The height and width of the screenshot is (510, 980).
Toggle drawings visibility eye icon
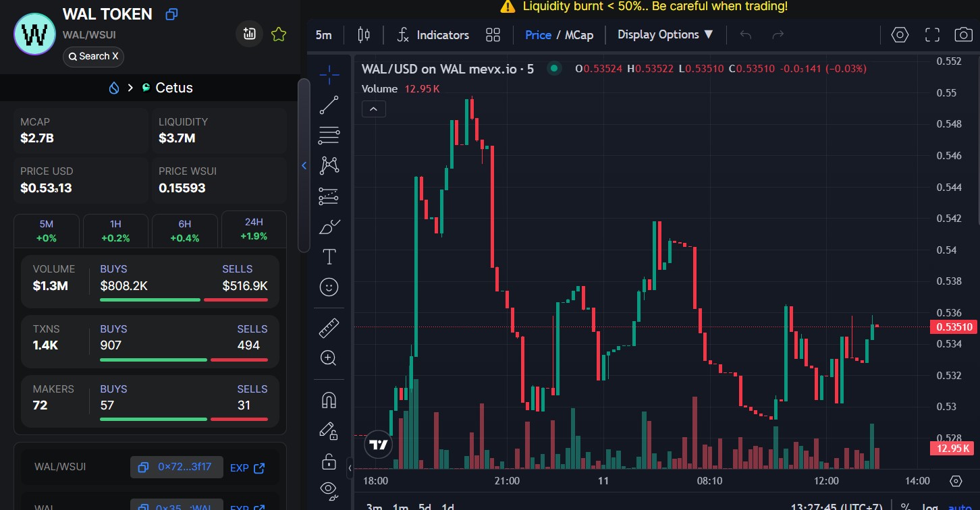(x=329, y=488)
